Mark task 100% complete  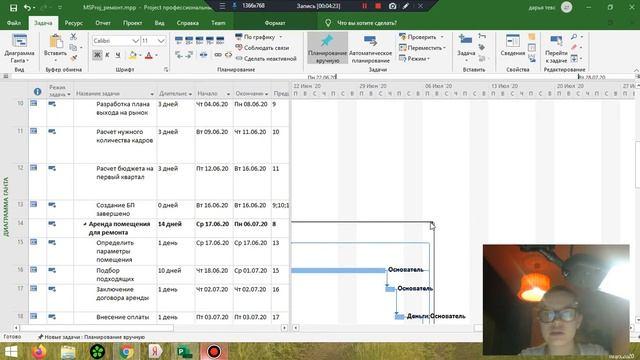click(220, 40)
